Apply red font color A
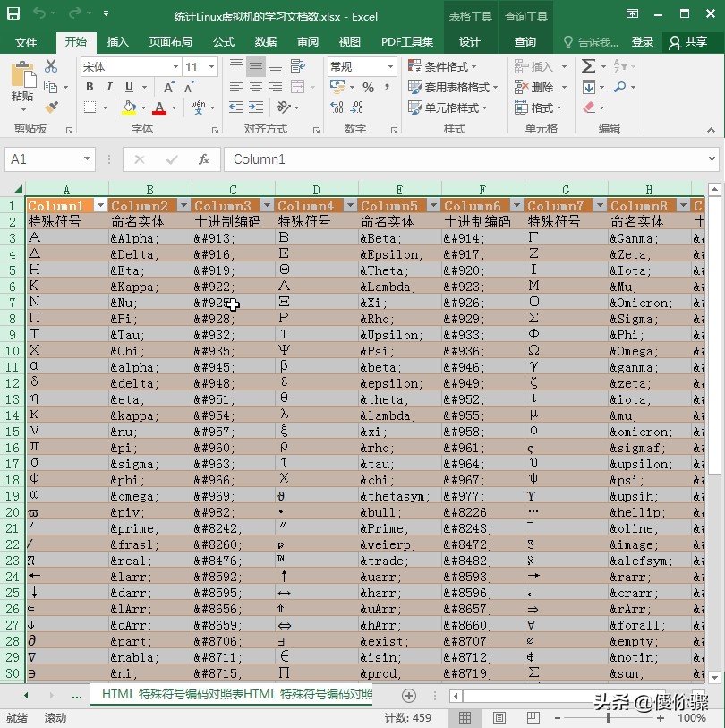The image size is (725, 728). click(x=159, y=107)
